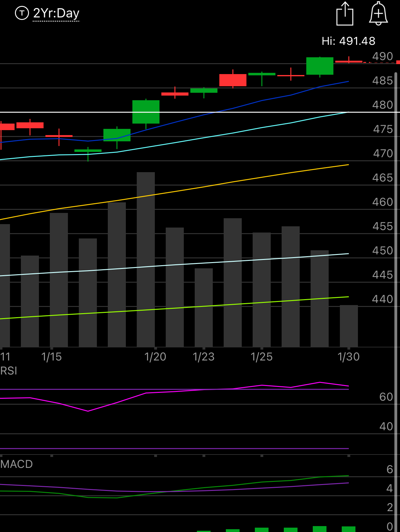Tap the tallest volume bar above 1/20
This screenshot has height=532, width=400.
pos(146,260)
